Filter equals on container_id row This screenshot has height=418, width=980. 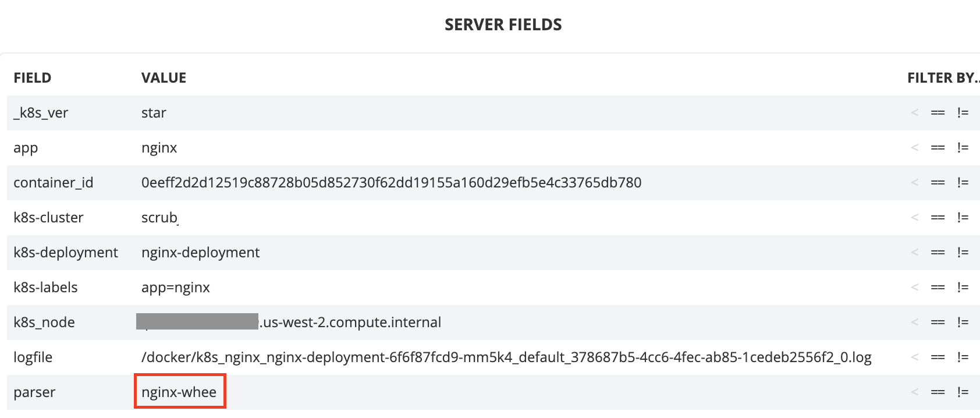pyautogui.click(x=938, y=183)
